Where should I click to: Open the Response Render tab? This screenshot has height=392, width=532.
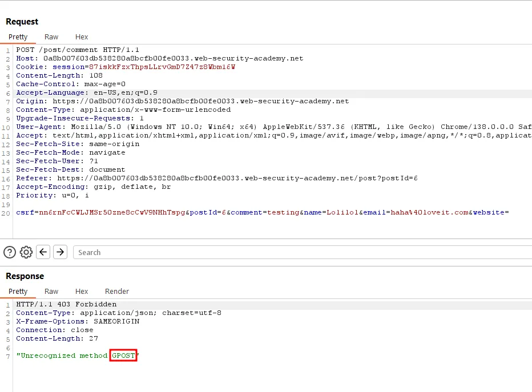117,291
